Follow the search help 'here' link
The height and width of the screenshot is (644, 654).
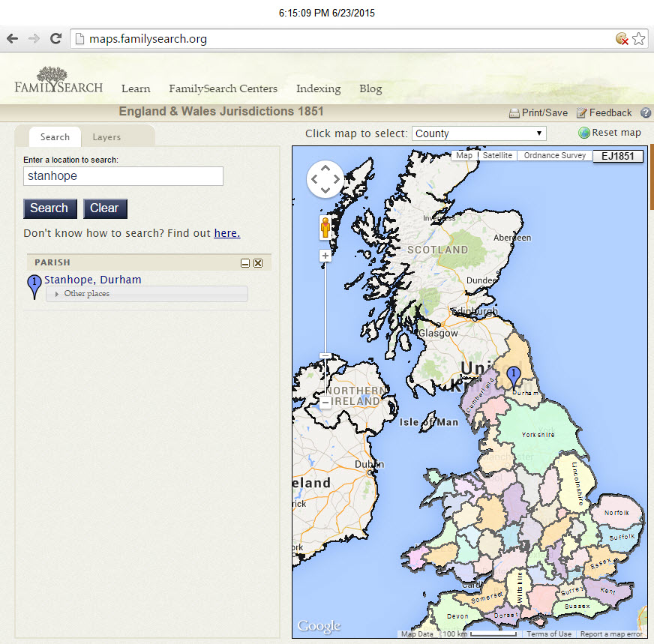coord(226,232)
